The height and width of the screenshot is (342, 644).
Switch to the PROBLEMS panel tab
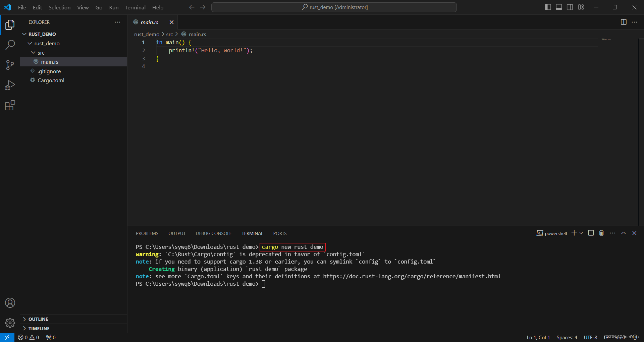point(147,233)
